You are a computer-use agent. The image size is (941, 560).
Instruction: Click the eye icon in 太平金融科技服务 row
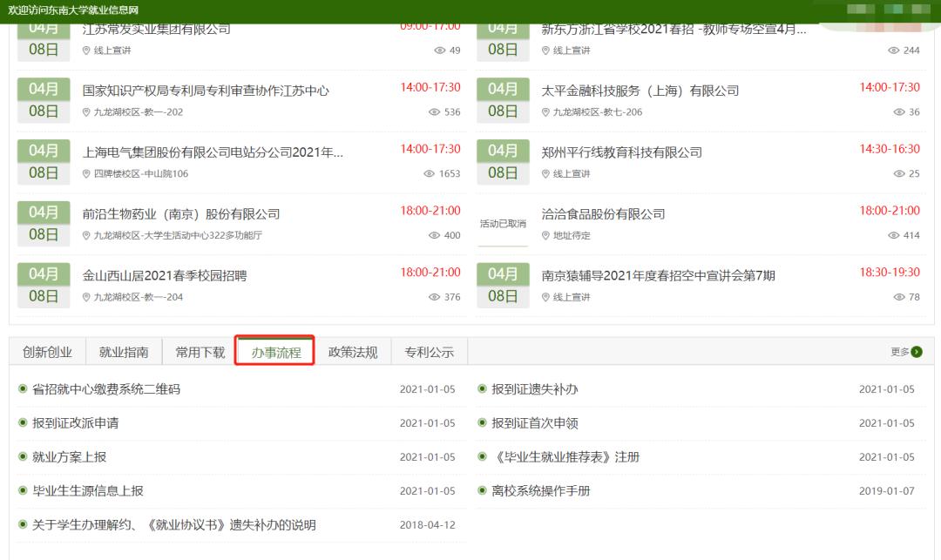tap(899, 112)
